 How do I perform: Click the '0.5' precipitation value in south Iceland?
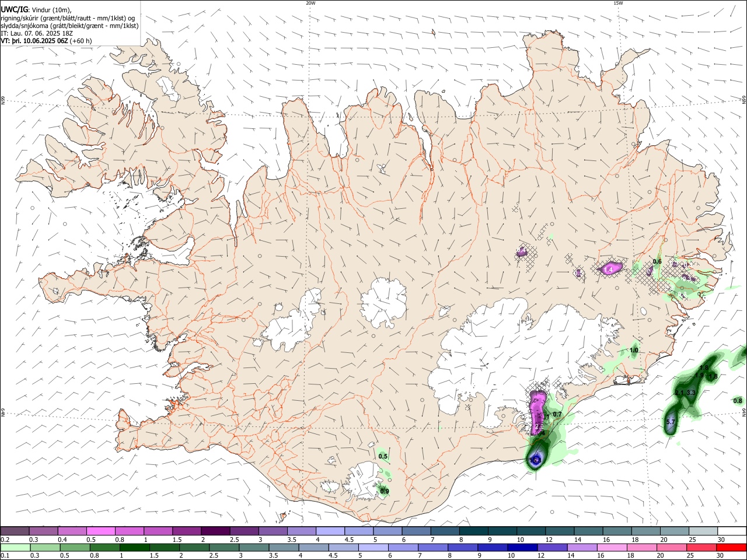(383, 456)
